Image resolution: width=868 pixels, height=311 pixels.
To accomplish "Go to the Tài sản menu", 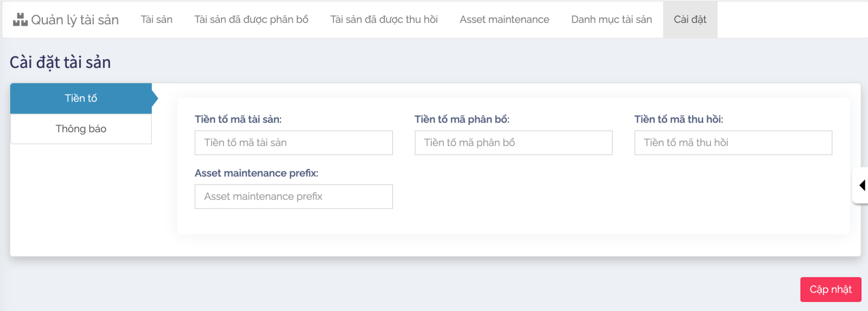I will (x=156, y=20).
